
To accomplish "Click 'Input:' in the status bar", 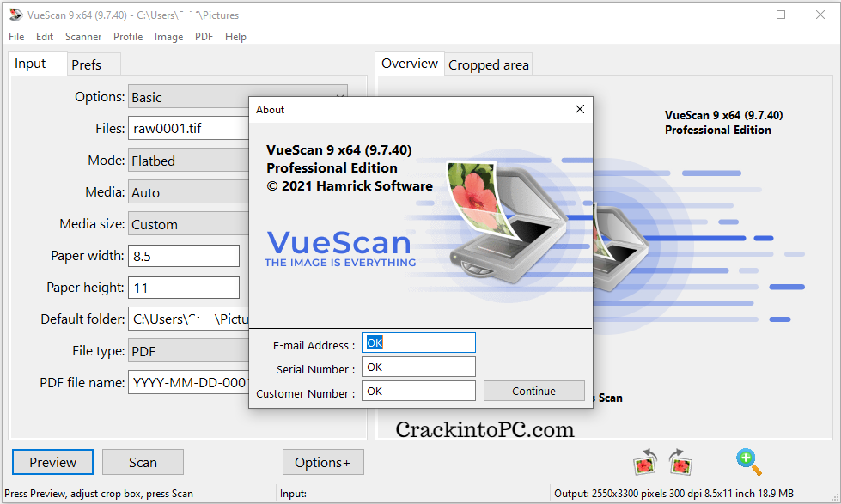I will [293, 494].
